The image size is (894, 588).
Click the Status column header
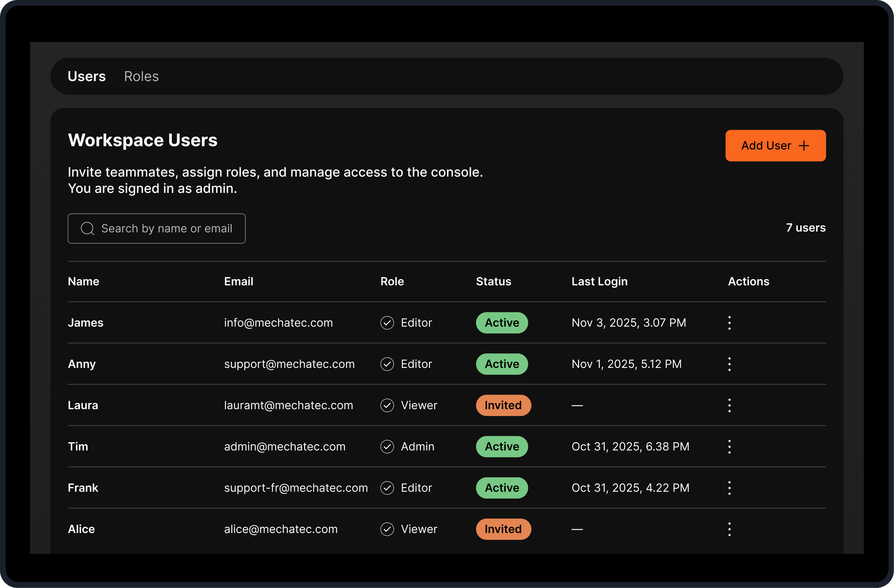pos(493,281)
